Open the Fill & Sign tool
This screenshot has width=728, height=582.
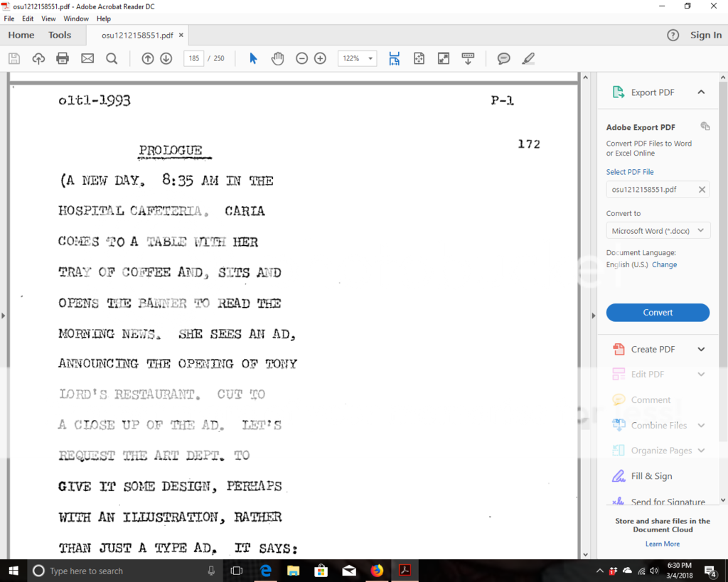(651, 475)
